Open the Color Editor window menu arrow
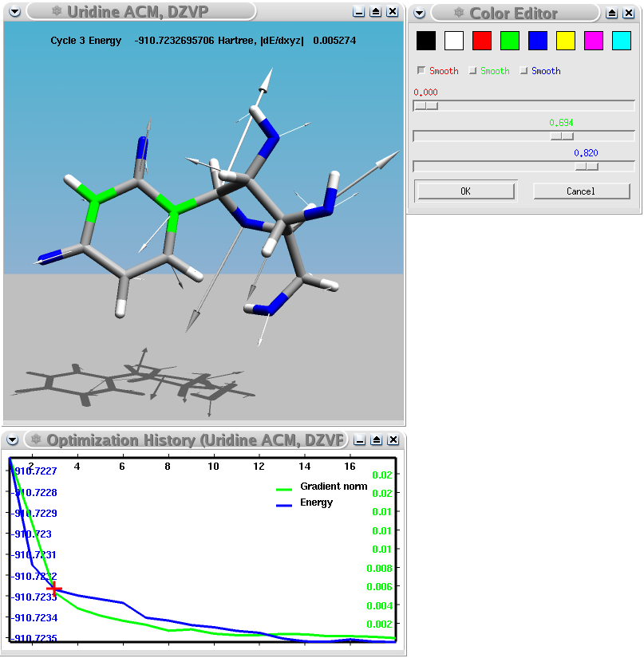Screen dimensions: 644x658 tap(419, 13)
